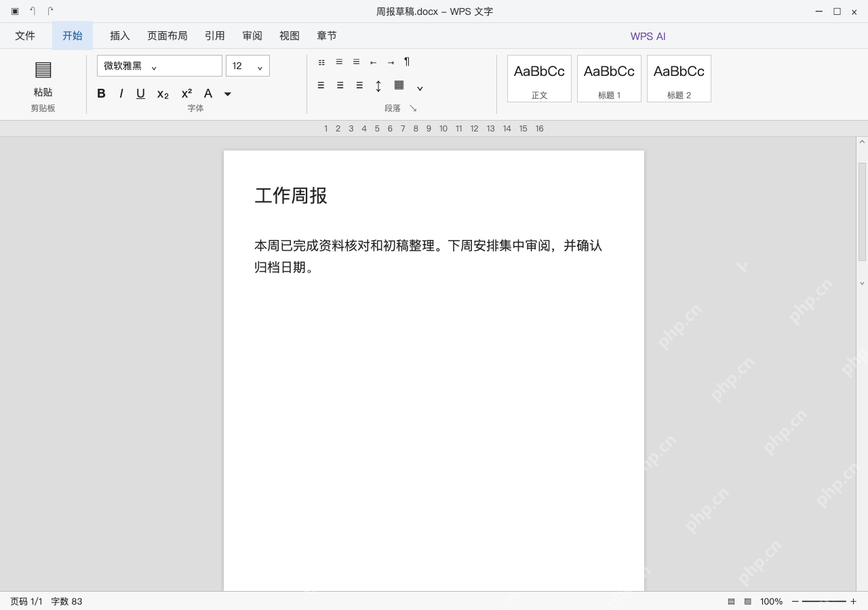Image resolution: width=868 pixels, height=610 pixels.
Task: Open the 文件 menu
Action: pos(25,36)
